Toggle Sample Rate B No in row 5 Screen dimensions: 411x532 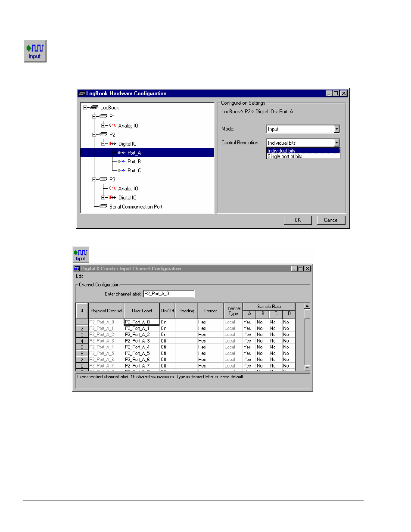coord(262,347)
